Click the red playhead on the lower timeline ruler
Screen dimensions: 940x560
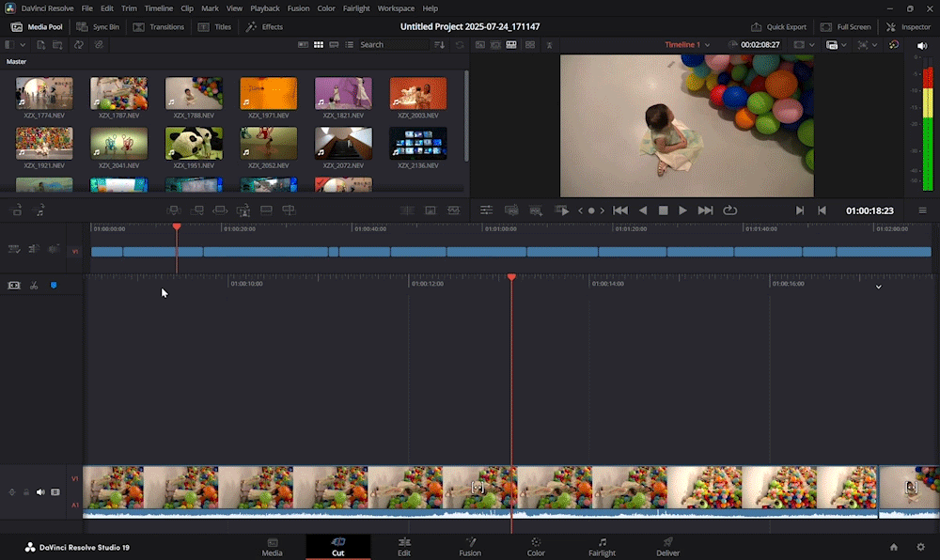pos(511,277)
